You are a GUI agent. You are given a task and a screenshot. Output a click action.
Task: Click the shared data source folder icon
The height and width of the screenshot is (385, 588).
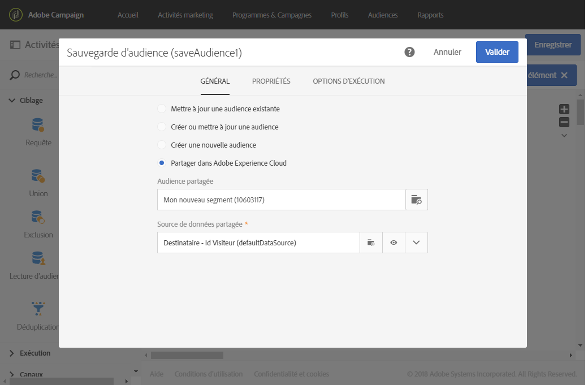coord(371,243)
